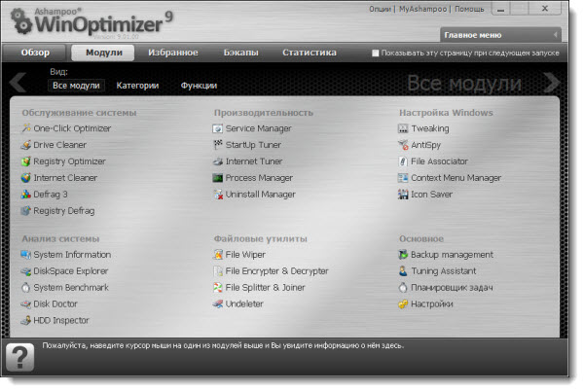
Task: Click the Registry Optimizer icon
Action: click(x=26, y=161)
